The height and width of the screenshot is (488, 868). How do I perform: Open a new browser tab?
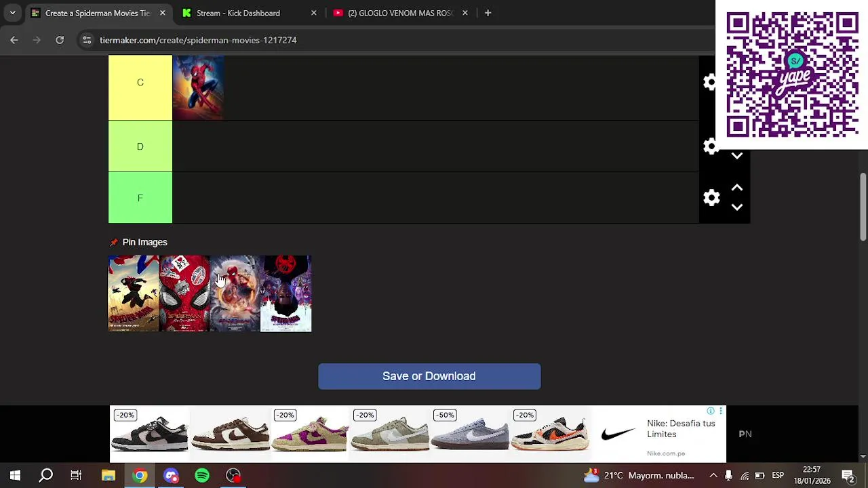[x=488, y=13]
